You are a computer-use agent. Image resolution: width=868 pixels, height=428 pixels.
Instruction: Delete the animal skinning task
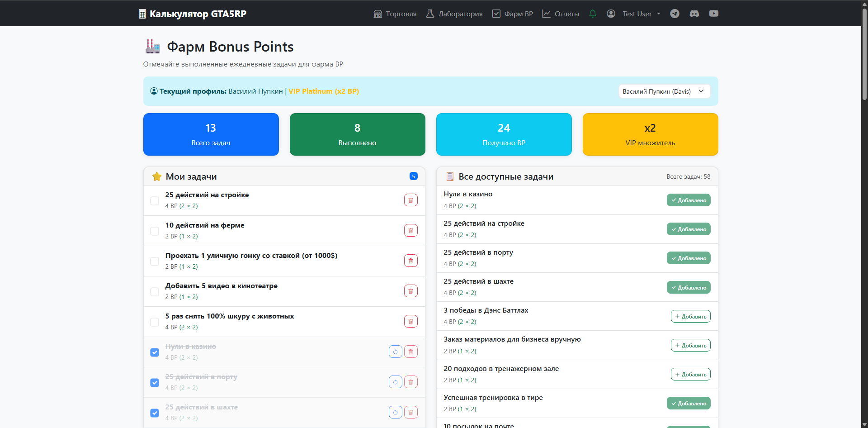[x=410, y=321]
